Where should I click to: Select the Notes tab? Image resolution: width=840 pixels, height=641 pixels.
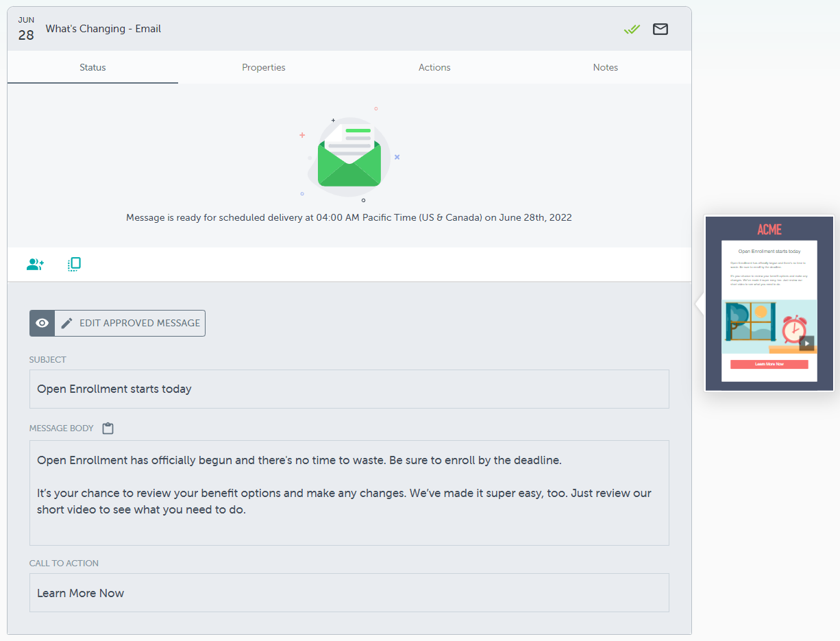(x=605, y=67)
